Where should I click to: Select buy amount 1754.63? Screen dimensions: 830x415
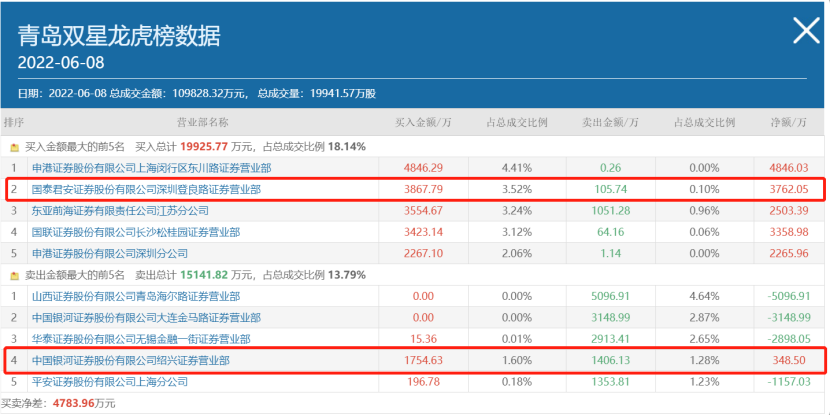point(423,361)
